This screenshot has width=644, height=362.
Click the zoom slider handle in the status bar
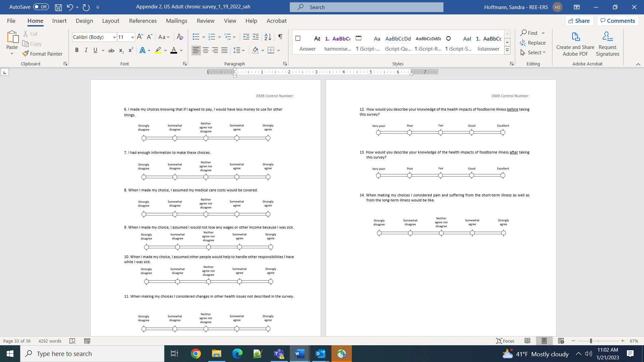[591, 341]
